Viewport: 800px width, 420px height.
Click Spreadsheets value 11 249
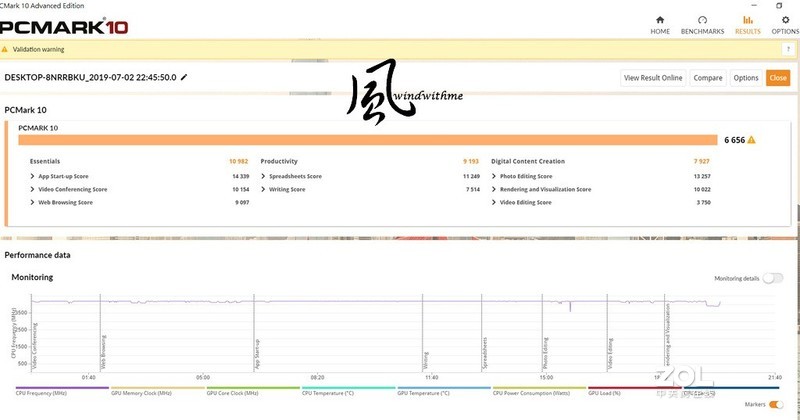pos(471,176)
